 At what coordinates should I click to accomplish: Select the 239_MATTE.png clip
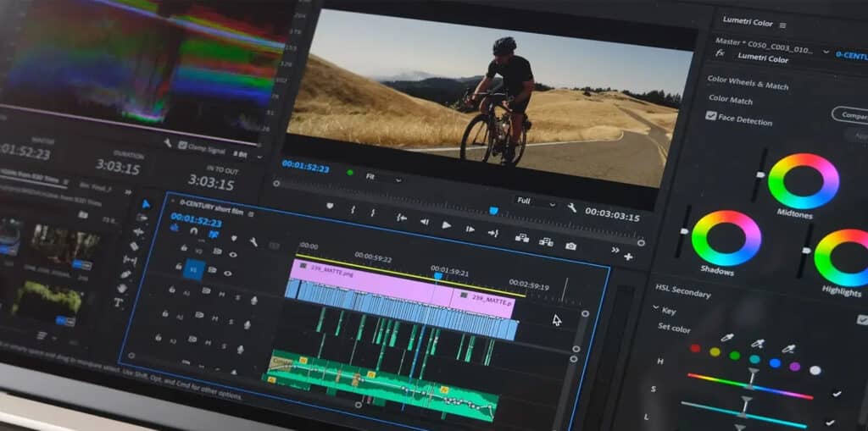click(369, 282)
